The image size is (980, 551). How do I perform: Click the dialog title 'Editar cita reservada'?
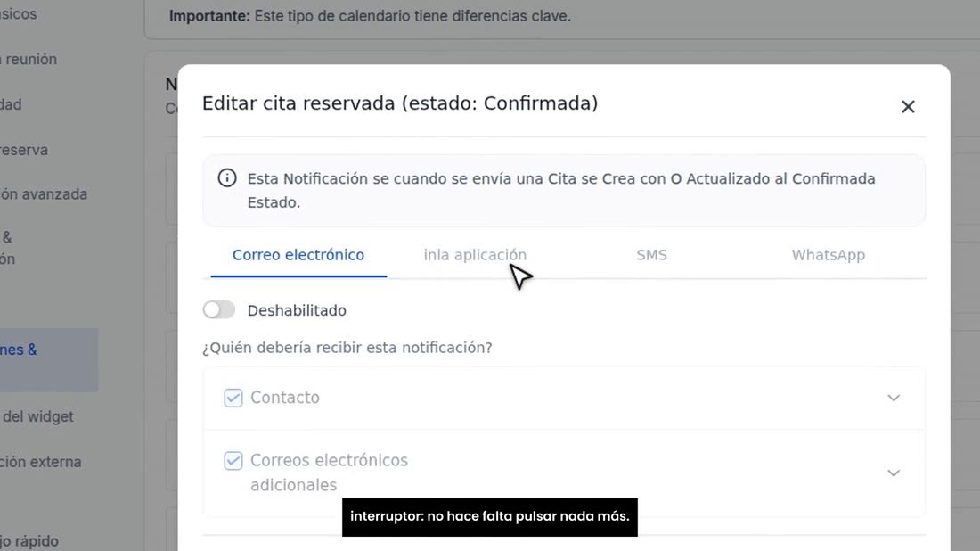tap(400, 103)
